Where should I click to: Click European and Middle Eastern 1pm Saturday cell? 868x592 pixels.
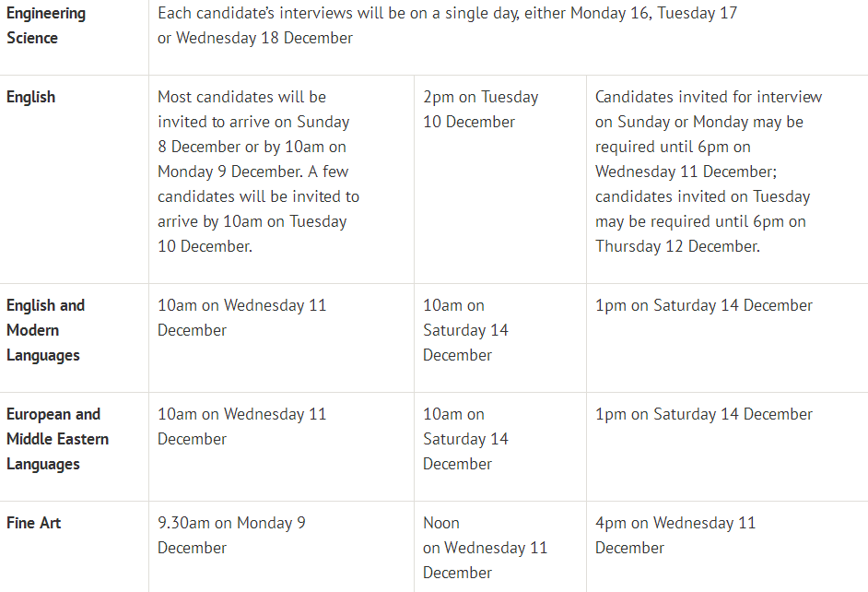[x=703, y=414]
